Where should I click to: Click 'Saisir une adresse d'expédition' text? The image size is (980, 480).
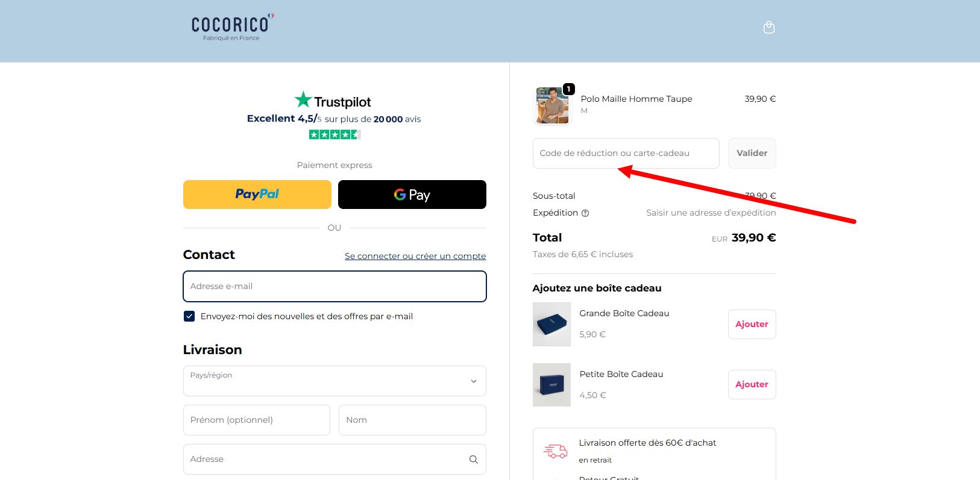(711, 213)
